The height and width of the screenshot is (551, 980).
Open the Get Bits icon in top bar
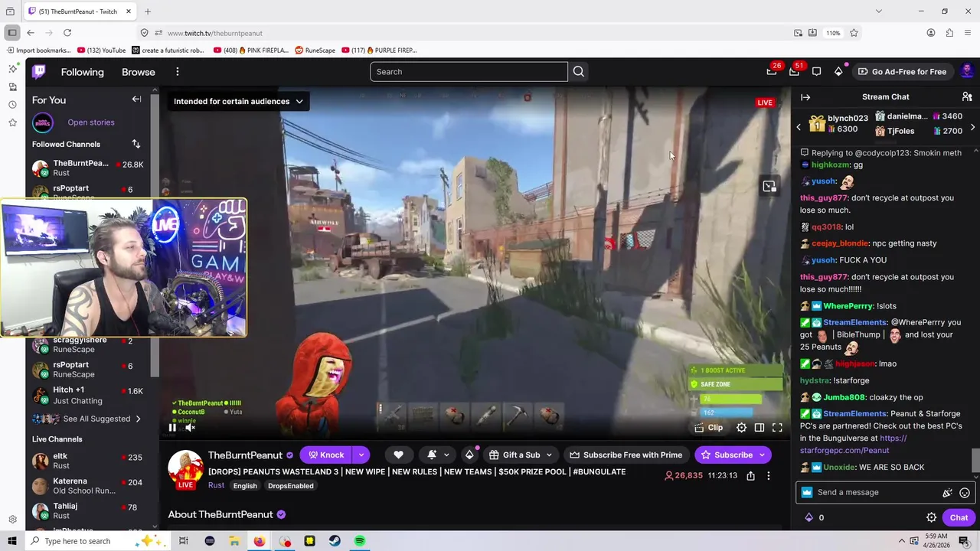(x=839, y=72)
